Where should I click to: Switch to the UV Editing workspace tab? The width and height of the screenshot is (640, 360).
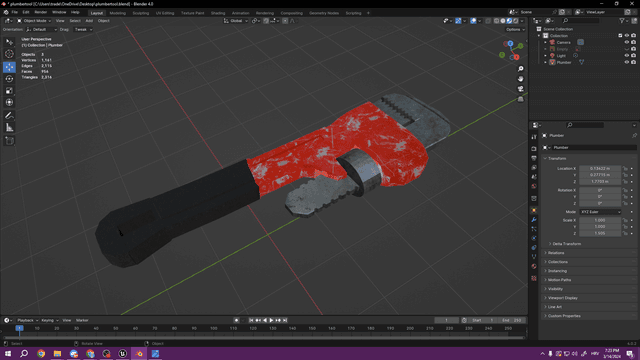tap(165, 13)
